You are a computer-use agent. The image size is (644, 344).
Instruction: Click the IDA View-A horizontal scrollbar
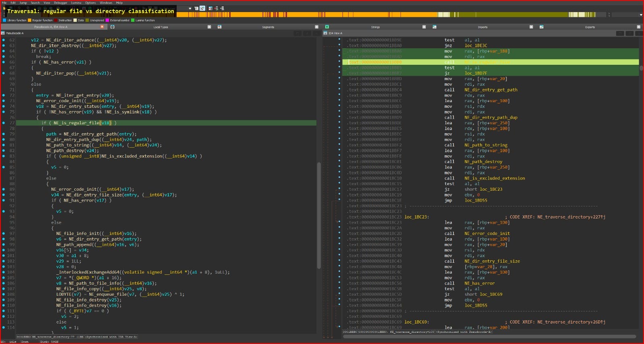(x=489, y=336)
